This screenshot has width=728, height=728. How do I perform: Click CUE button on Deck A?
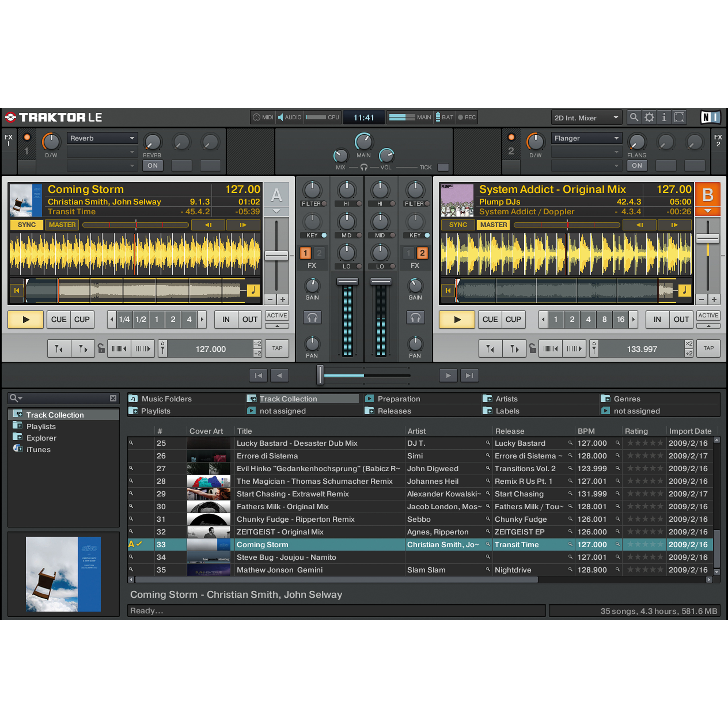[x=59, y=320]
